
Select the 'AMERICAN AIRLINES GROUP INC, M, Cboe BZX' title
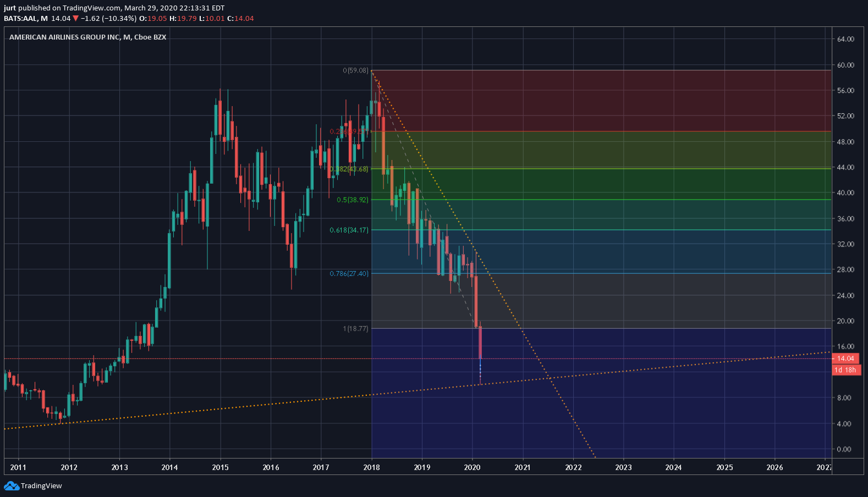pyautogui.click(x=88, y=37)
